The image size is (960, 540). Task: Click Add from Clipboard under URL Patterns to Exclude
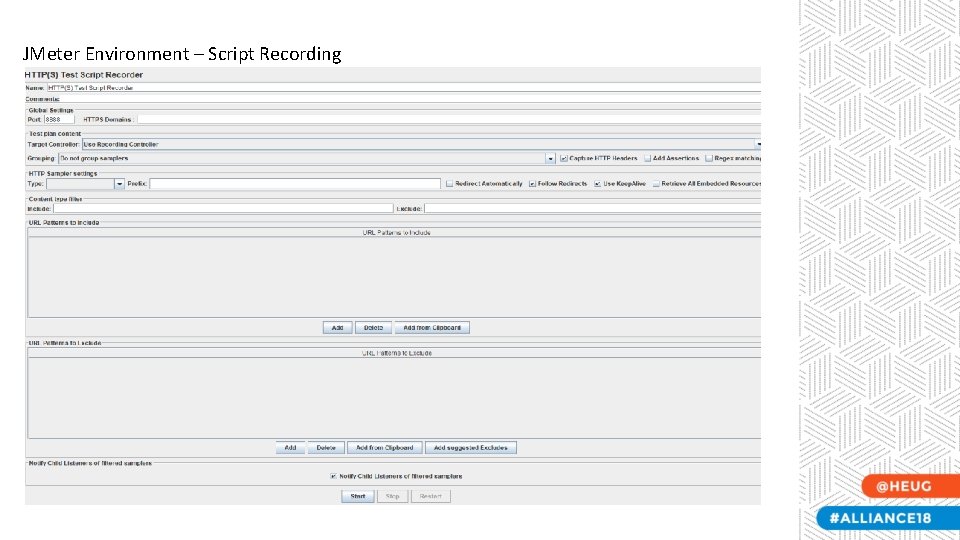tap(384, 448)
